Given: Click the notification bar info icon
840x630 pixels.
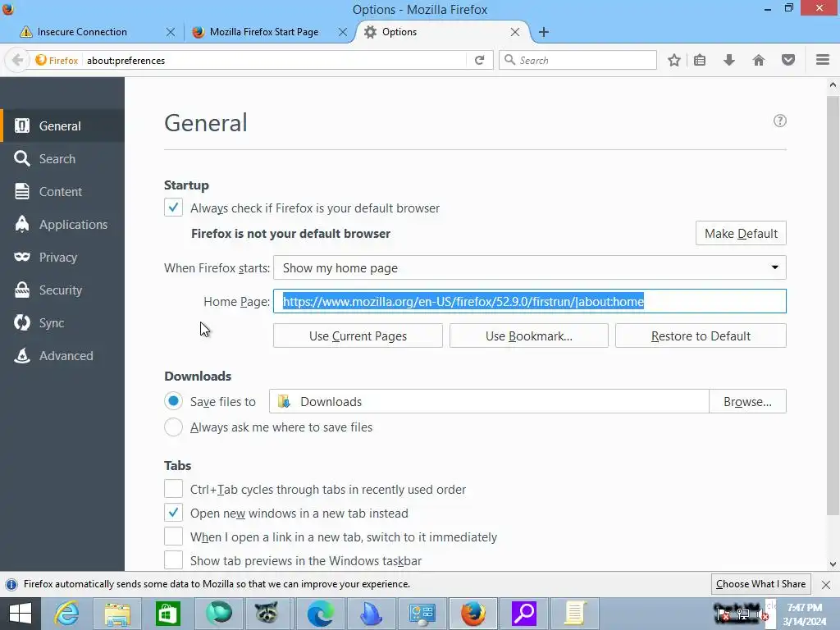Looking at the screenshot, I should [x=11, y=584].
